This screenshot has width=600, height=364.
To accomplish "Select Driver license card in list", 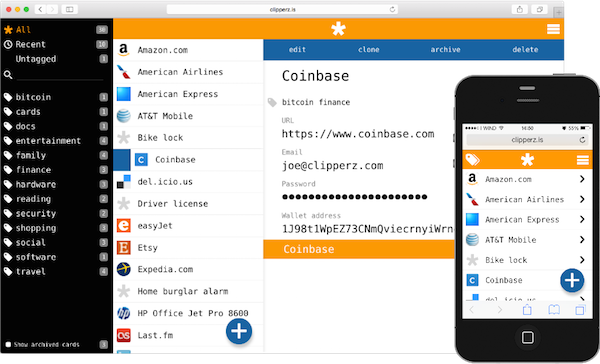I will (x=188, y=204).
